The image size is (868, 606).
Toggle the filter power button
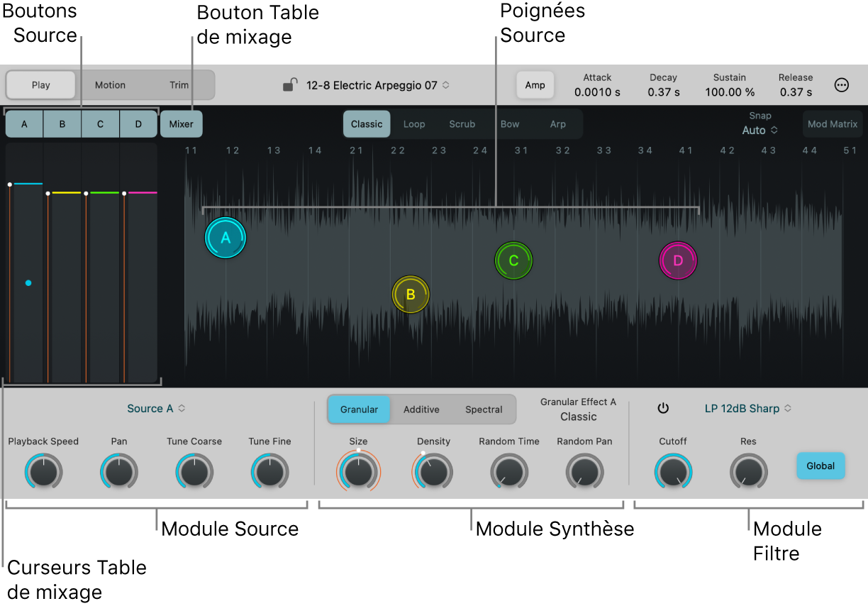(663, 409)
